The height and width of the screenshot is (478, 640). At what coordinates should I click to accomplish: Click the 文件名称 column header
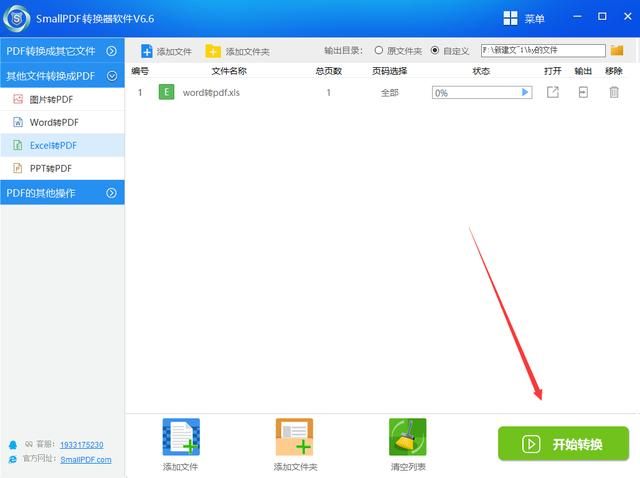point(229,71)
